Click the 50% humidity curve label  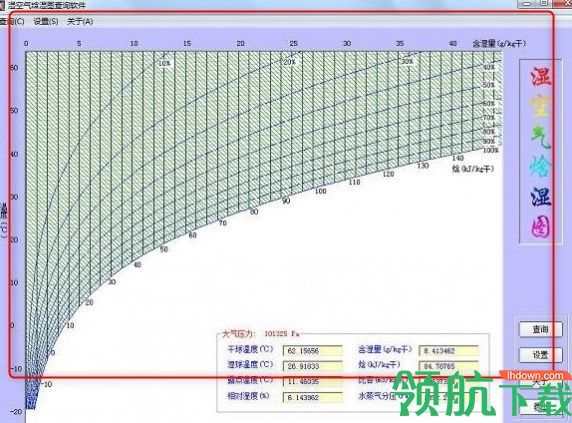click(x=489, y=85)
